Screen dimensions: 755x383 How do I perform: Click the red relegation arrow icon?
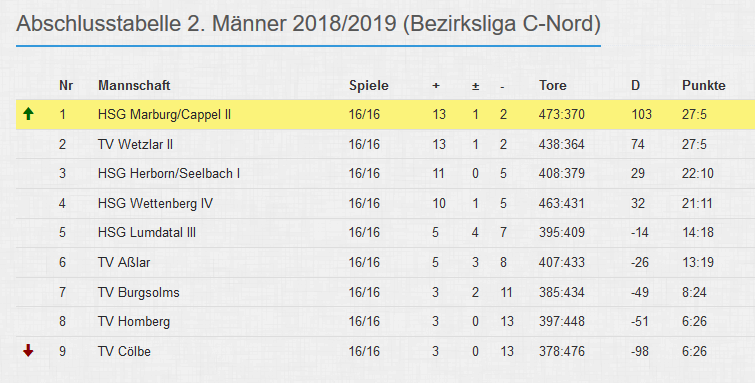coord(28,351)
